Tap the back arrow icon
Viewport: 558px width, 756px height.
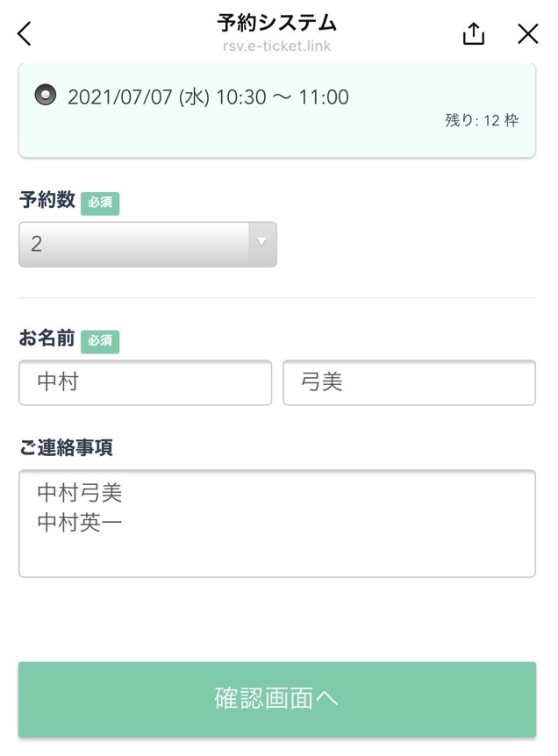(24, 33)
